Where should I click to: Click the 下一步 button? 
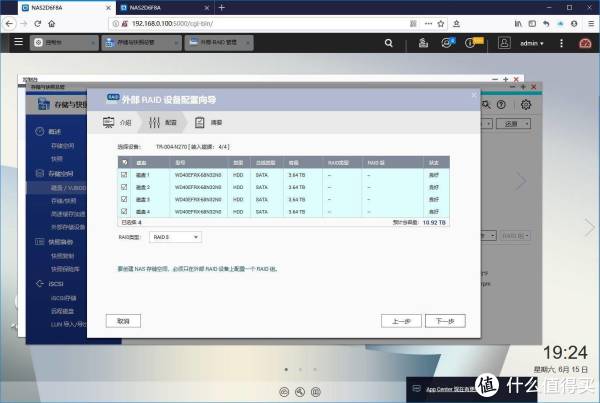coord(445,321)
